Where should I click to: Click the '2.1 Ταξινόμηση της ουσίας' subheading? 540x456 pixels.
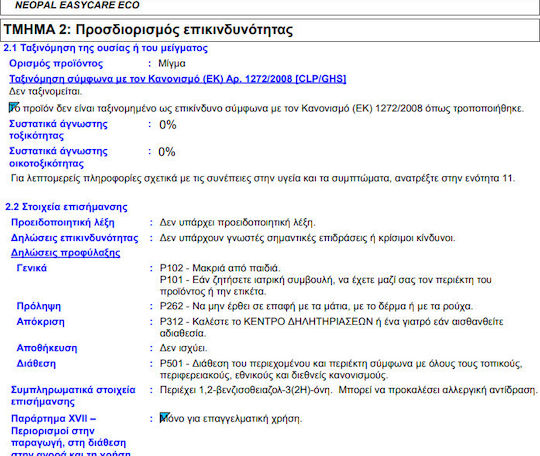coord(105,48)
